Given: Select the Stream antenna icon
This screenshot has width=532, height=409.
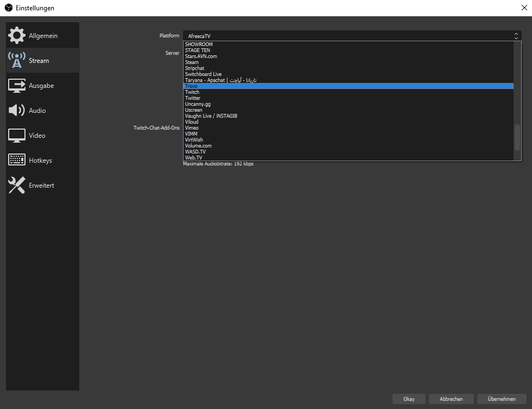Looking at the screenshot, I should coord(17,61).
